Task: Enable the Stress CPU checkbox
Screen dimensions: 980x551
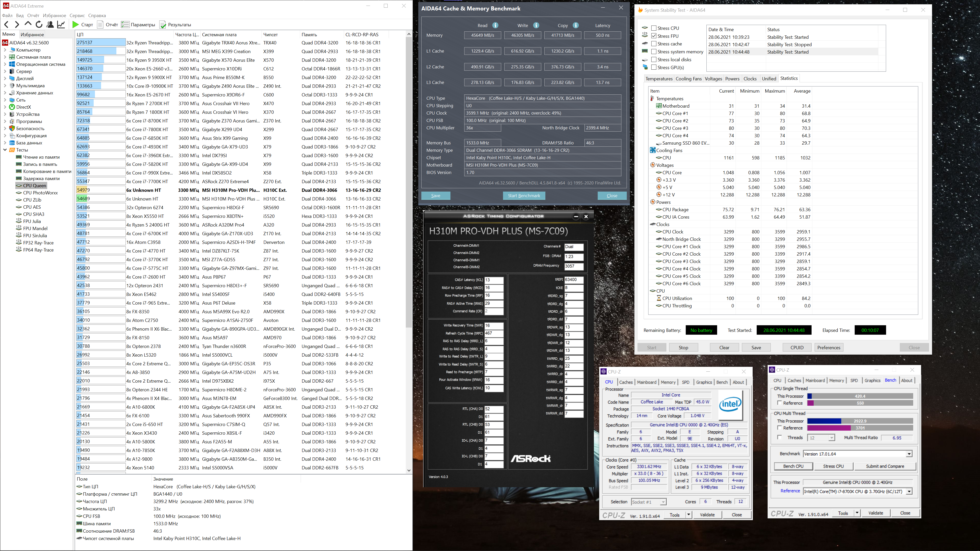Action: pyautogui.click(x=654, y=28)
